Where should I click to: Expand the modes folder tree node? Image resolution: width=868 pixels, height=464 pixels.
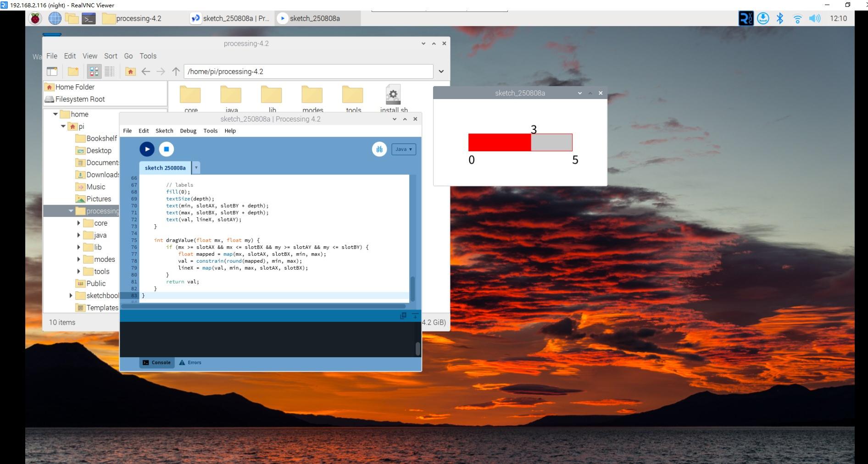point(78,260)
